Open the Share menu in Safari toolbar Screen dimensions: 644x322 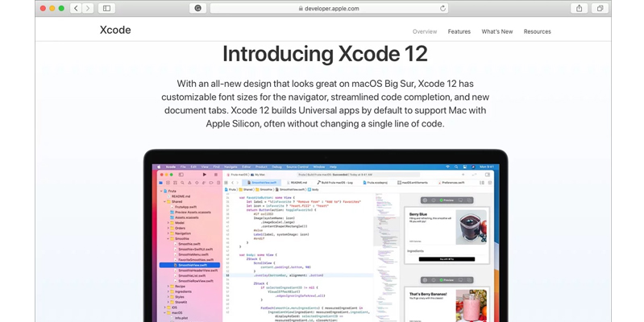579,8
